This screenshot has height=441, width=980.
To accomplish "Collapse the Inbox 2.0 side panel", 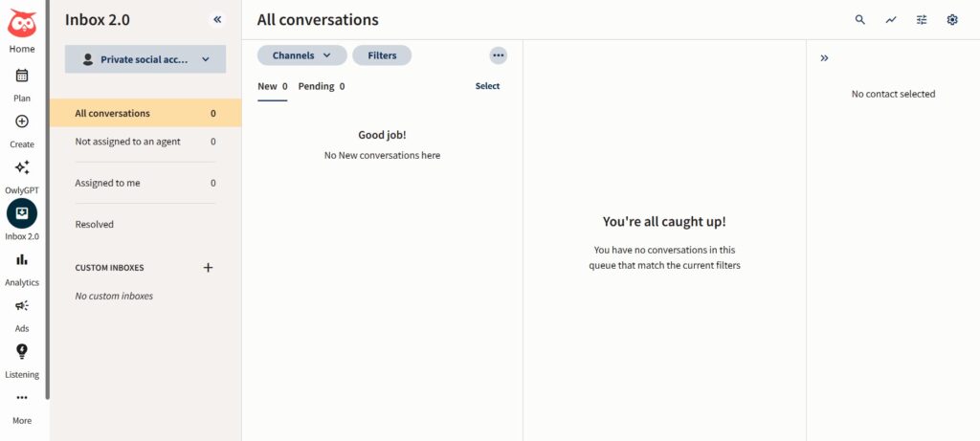I will pyautogui.click(x=217, y=19).
